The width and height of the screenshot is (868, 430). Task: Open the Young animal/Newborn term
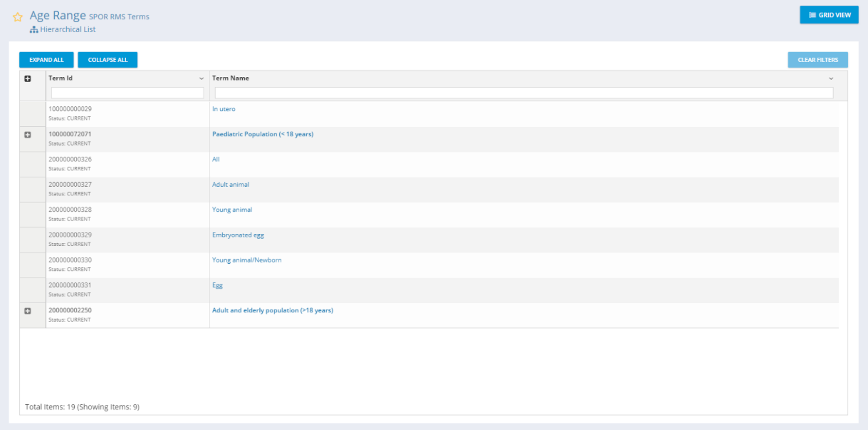point(247,260)
